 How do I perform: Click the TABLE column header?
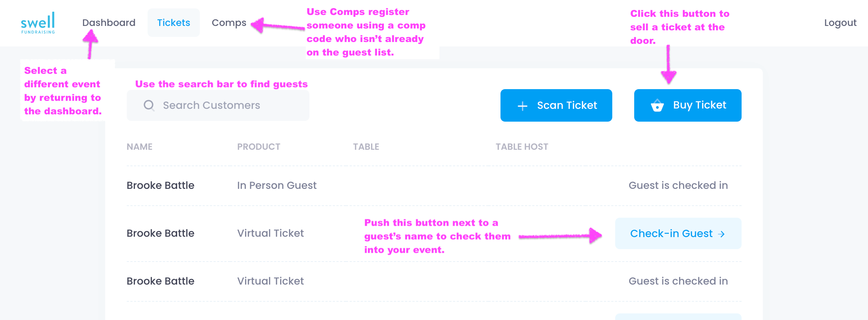point(366,147)
